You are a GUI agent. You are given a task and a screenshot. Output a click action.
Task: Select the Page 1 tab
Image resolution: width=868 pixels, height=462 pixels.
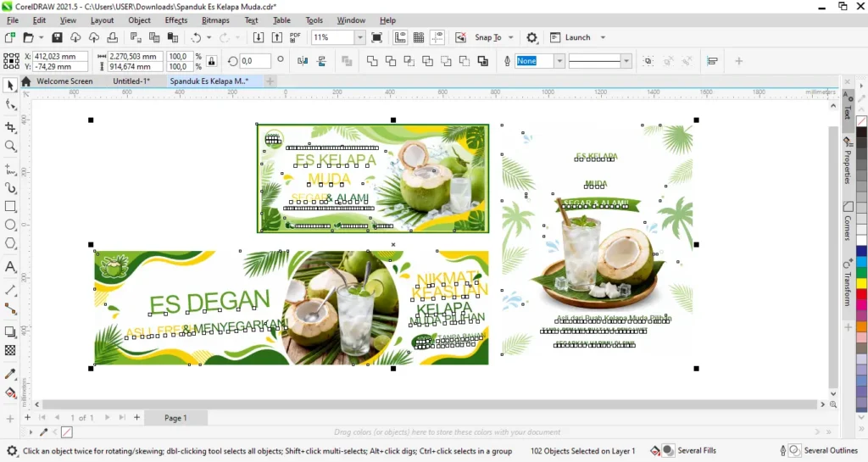click(175, 418)
